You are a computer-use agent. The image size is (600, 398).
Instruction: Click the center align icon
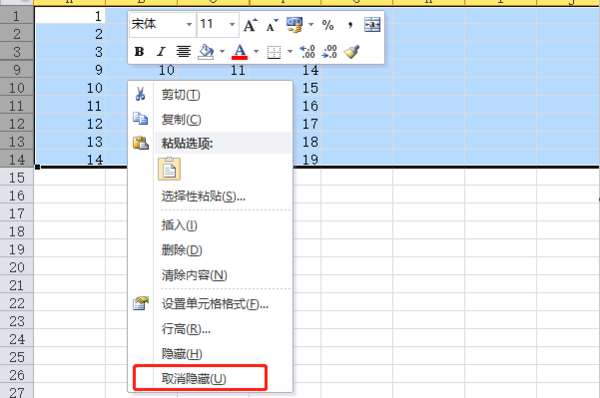pos(183,52)
